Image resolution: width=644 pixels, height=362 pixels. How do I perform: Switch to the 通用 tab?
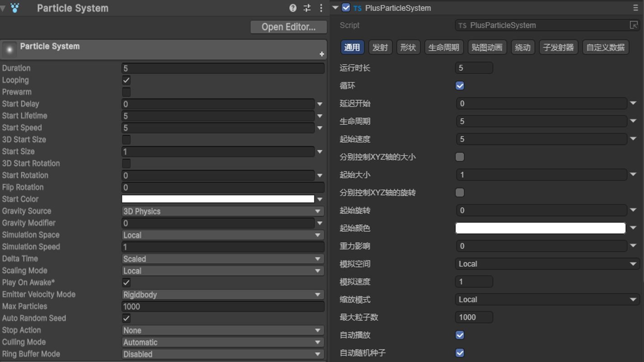point(352,47)
